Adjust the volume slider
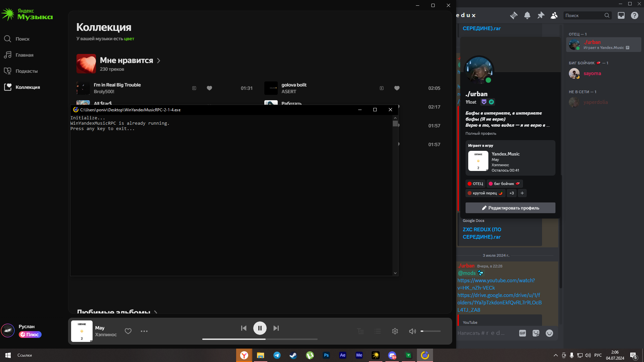Screen dimensions: 644x362 click(431, 331)
